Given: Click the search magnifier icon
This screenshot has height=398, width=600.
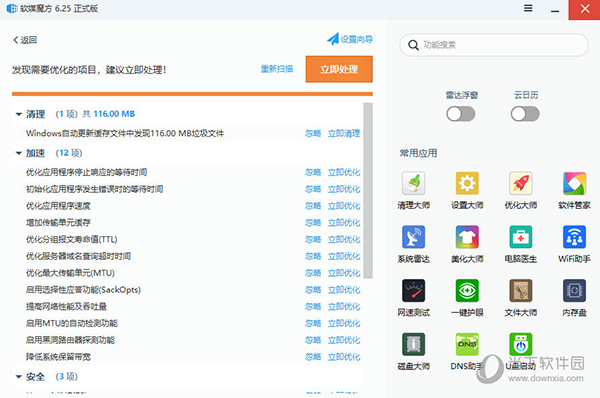Looking at the screenshot, I should [413, 45].
